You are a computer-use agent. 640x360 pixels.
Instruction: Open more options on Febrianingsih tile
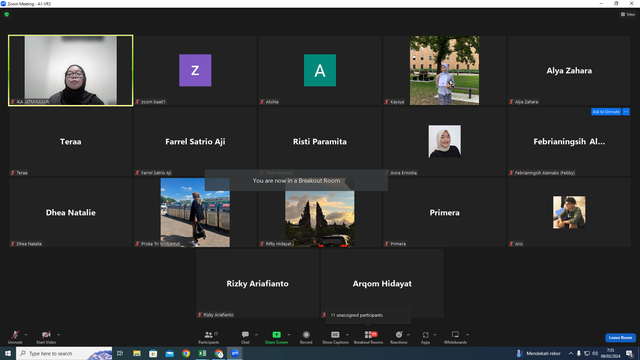(626, 111)
